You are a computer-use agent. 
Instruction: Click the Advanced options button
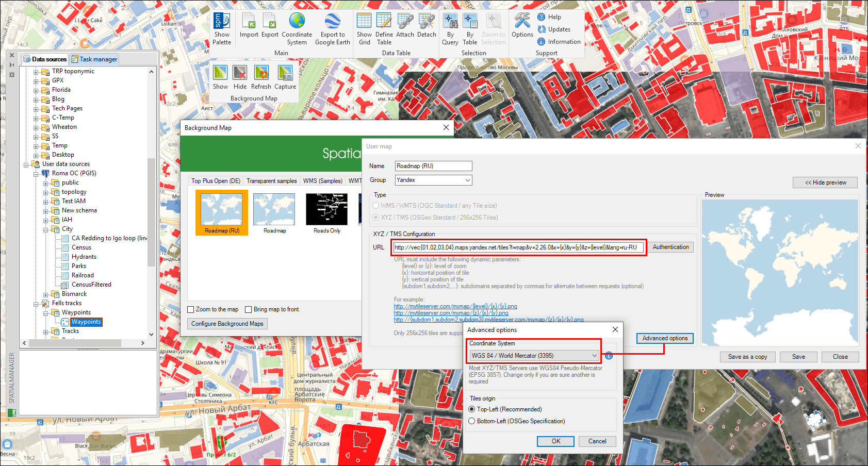(665, 338)
